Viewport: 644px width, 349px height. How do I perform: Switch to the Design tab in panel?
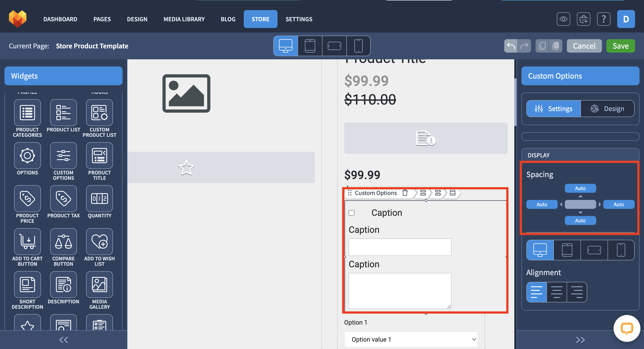607,109
